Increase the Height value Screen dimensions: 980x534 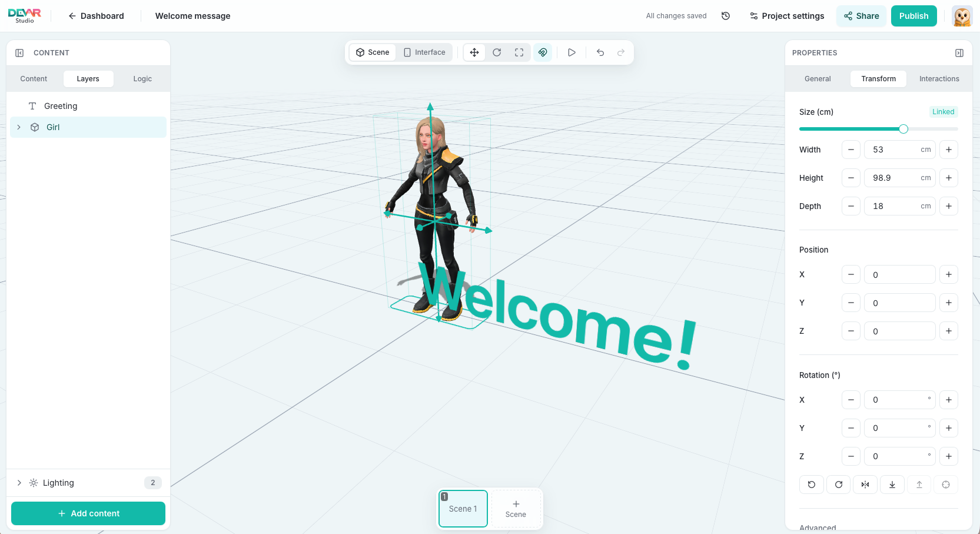click(949, 178)
